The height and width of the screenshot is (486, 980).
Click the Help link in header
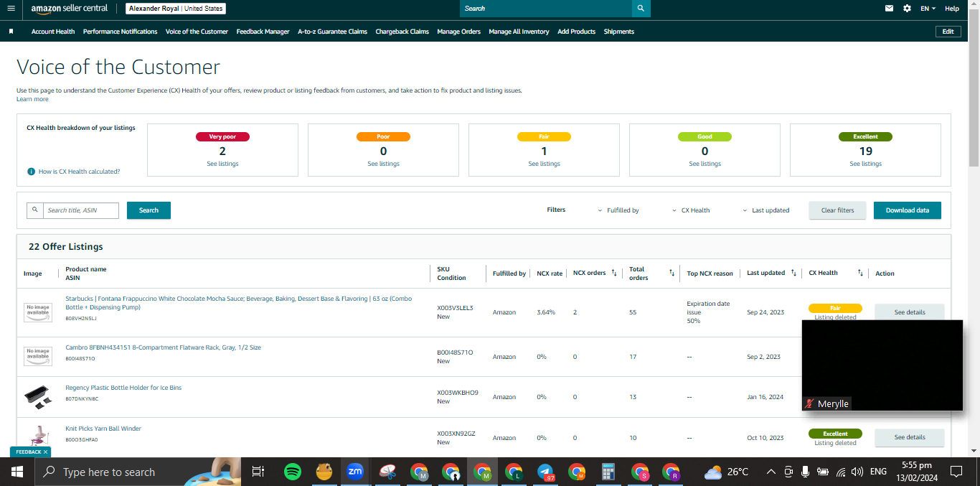point(952,9)
